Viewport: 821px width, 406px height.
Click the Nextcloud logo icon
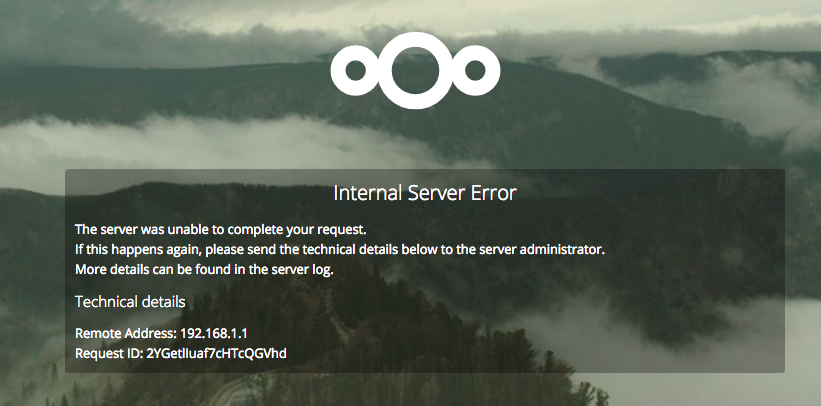tap(415, 70)
